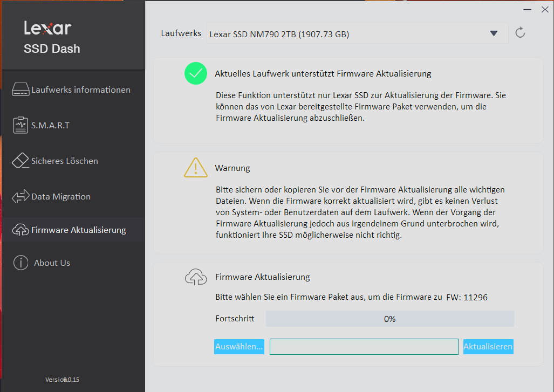Image resolution: width=554 pixels, height=392 pixels.
Task: Click the cloud icon in the firmware panel
Action: click(196, 277)
